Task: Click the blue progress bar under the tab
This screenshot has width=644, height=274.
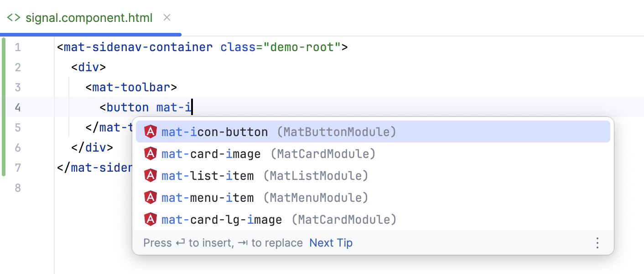Action: tap(90, 33)
